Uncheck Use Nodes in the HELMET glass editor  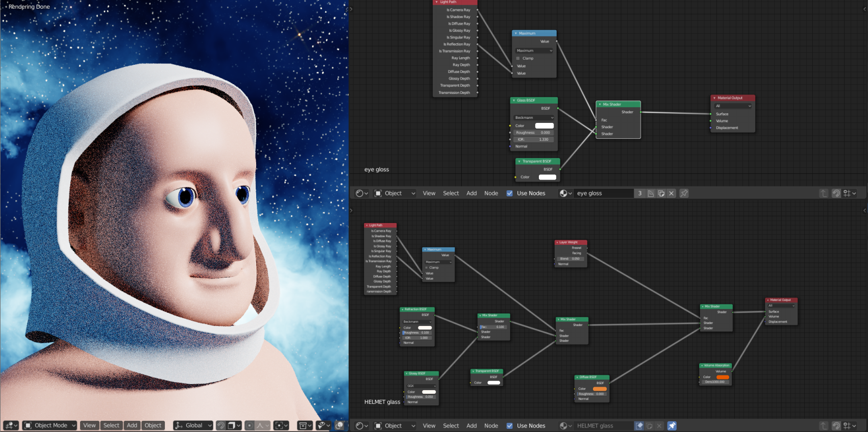point(509,426)
